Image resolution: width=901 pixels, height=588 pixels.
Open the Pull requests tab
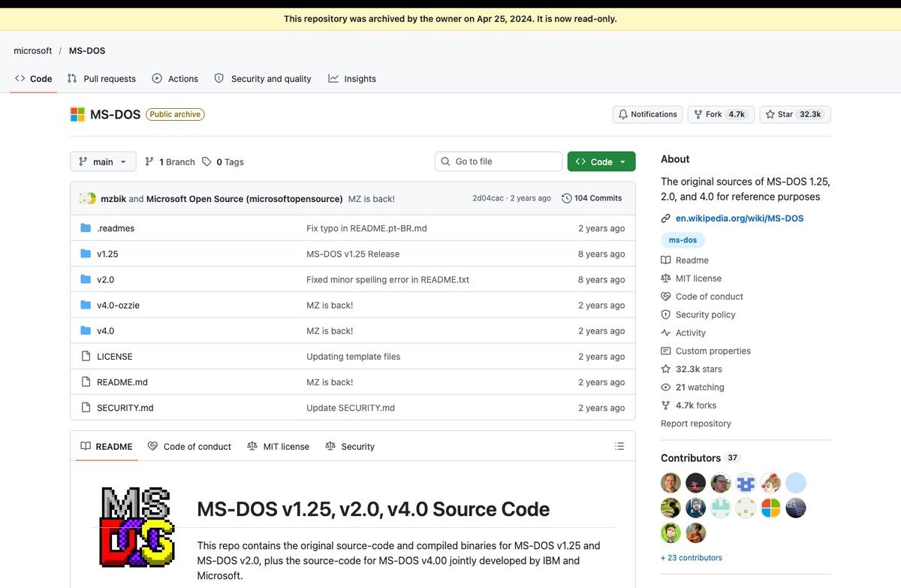coord(101,79)
